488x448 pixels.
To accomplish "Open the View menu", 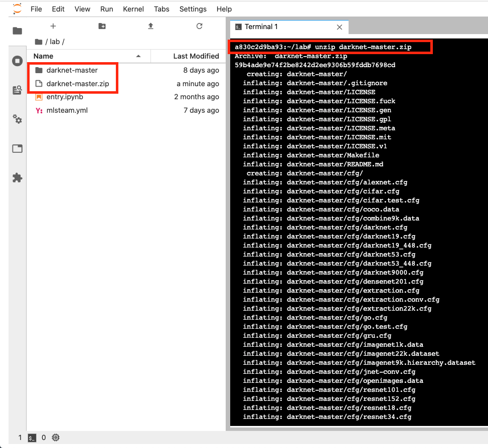I will pyautogui.click(x=82, y=9).
